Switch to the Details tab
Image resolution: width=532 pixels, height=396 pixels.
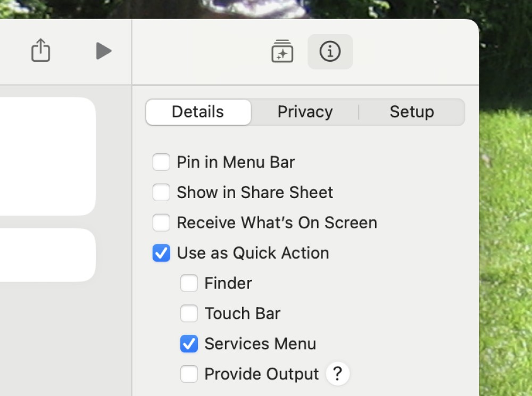[198, 112]
